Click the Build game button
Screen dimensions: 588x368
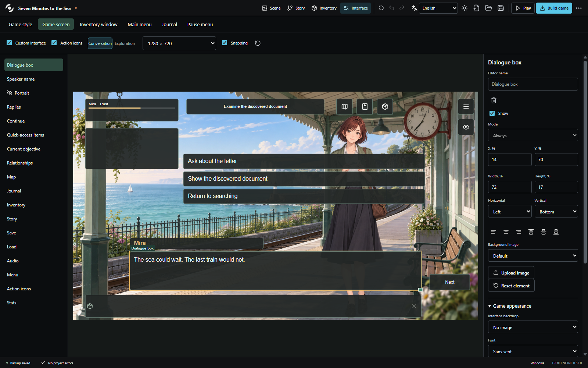point(554,8)
